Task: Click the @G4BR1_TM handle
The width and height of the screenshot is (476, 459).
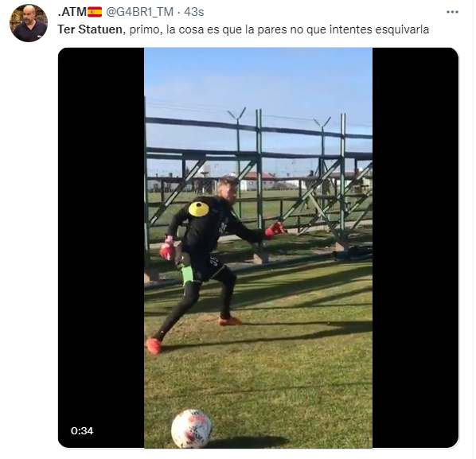Action: (x=139, y=12)
